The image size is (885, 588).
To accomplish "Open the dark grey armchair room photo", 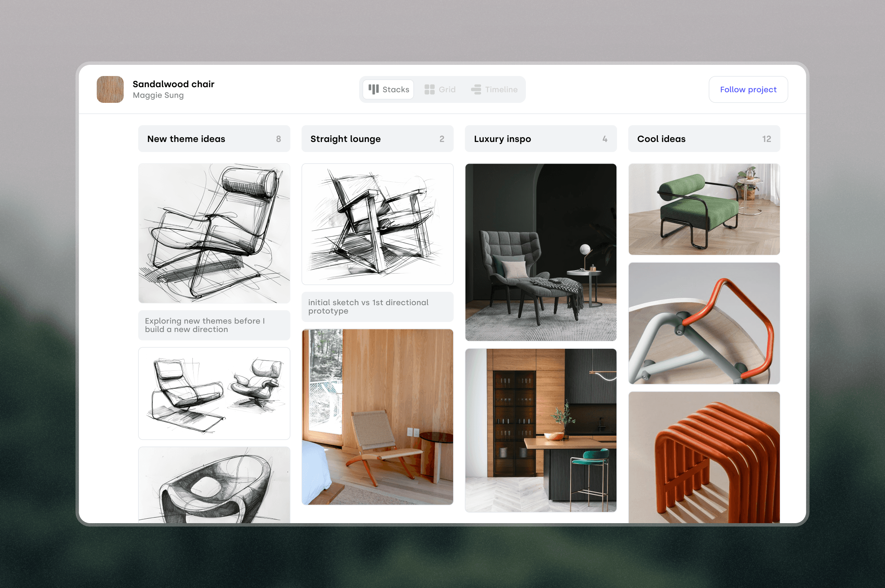I will coord(540,252).
